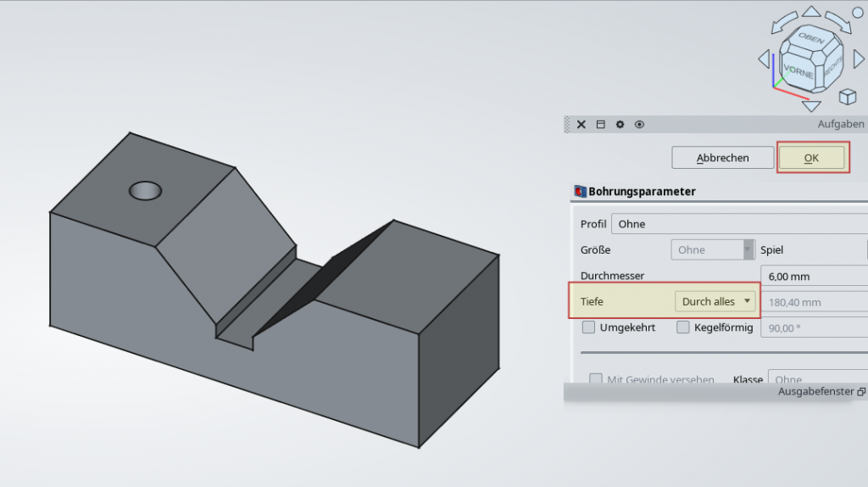Enable the Umgekehrt checkbox

589,327
